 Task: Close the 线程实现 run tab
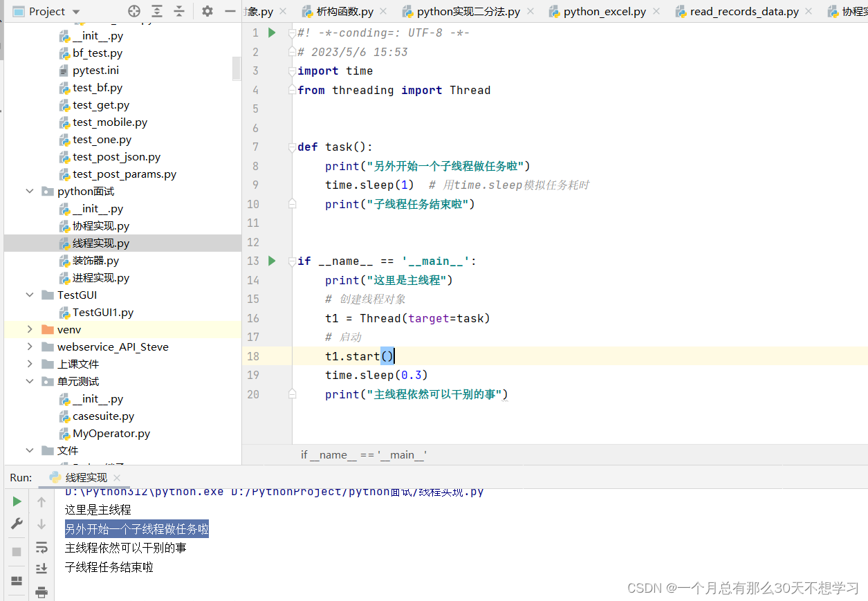tap(117, 478)
